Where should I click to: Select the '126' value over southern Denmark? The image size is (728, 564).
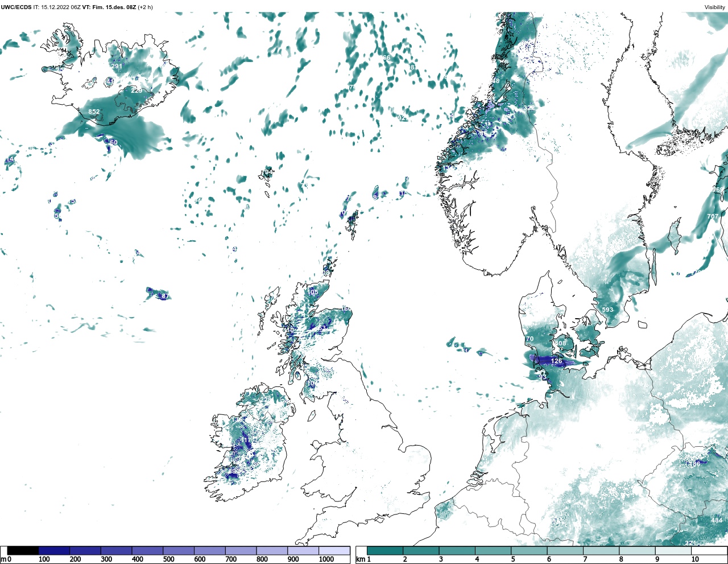click(x=556, y=361)
